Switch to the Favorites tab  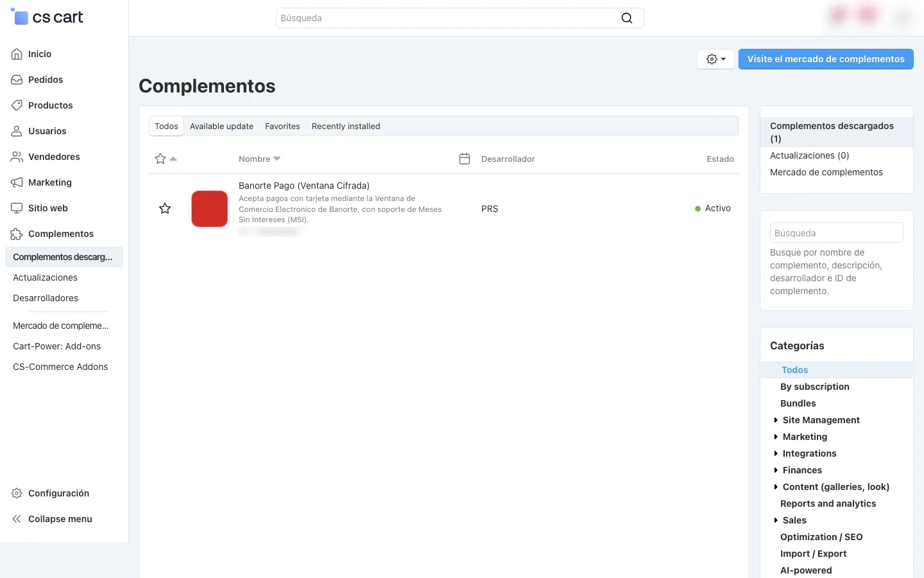pyautogui.click(x=282, y=126)
